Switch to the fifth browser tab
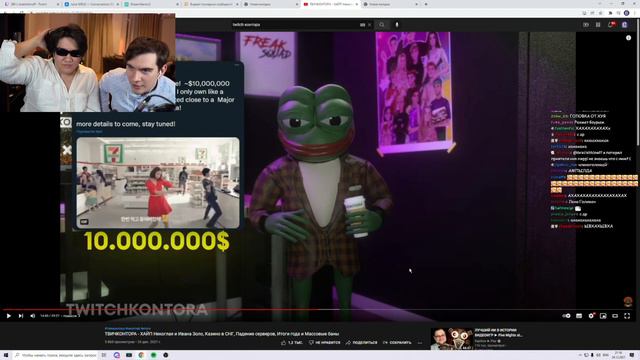This screenshot has width=640, height=360. pos(271,4)
